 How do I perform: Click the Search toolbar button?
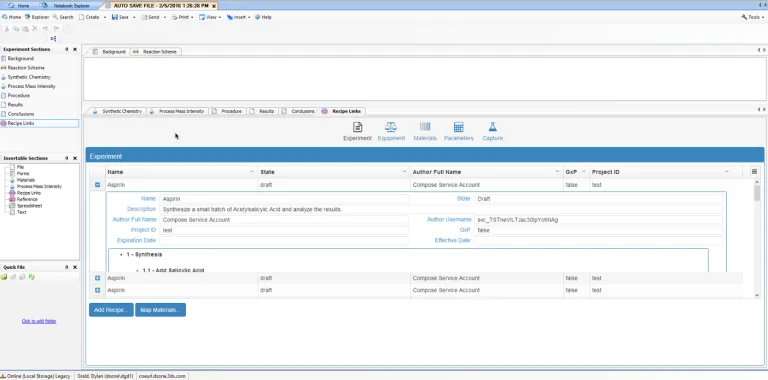pyautogui.click(x=63, y=17)
